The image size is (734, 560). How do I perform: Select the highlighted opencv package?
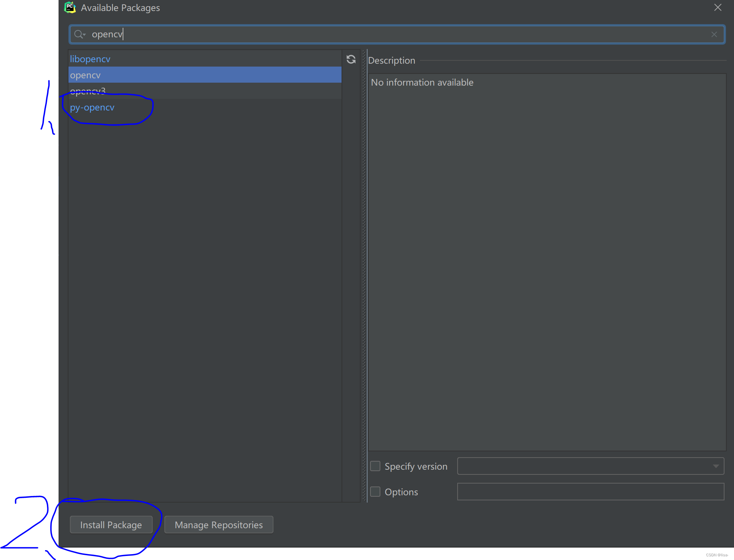(x=85, y=75)
